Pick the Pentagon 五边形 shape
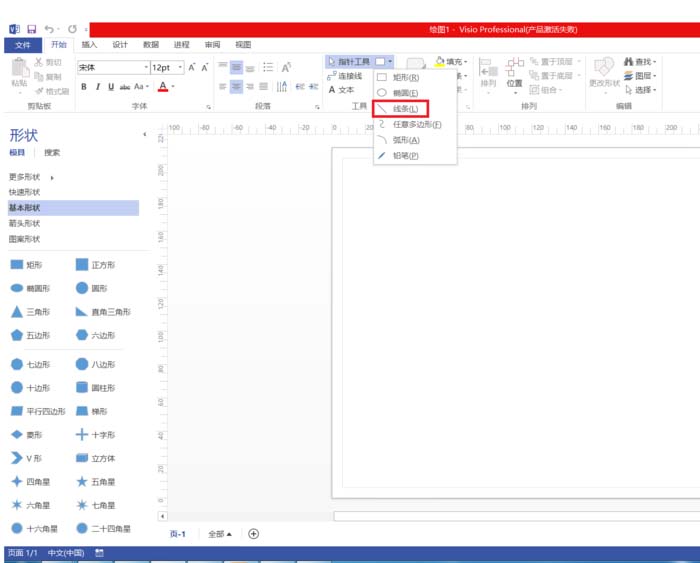Viewport: 700px width, 563px height. tap(30, 335)
